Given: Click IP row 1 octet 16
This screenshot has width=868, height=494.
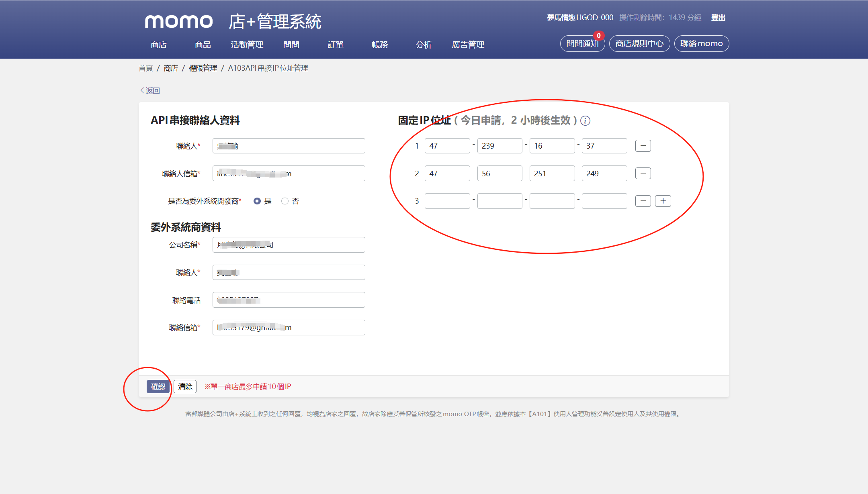Looking at the screenshot, I should [x=552, y=146].
